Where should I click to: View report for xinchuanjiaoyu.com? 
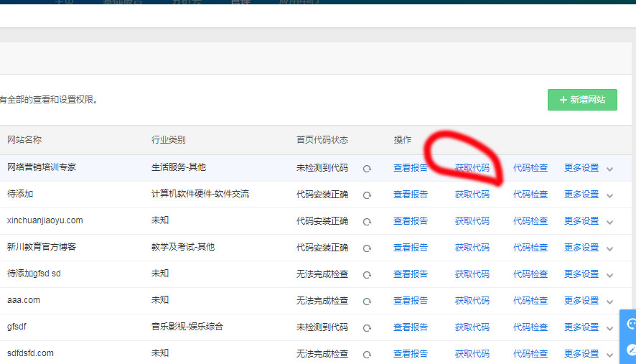(411, 221)
